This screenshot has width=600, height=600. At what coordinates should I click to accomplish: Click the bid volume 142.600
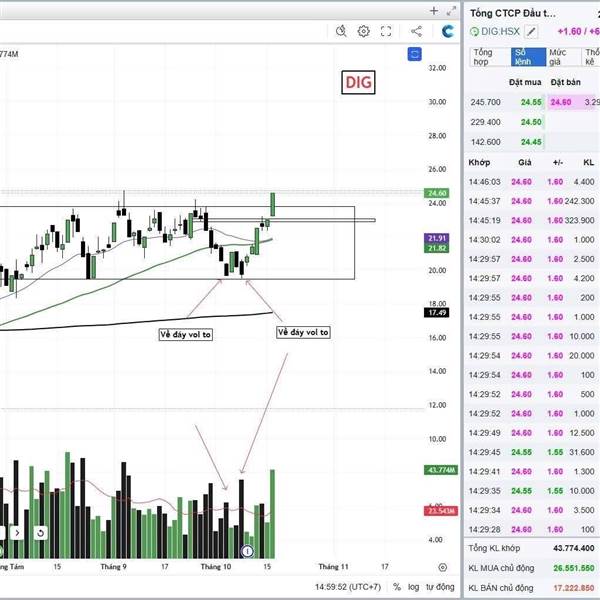[x=485, y=142]
